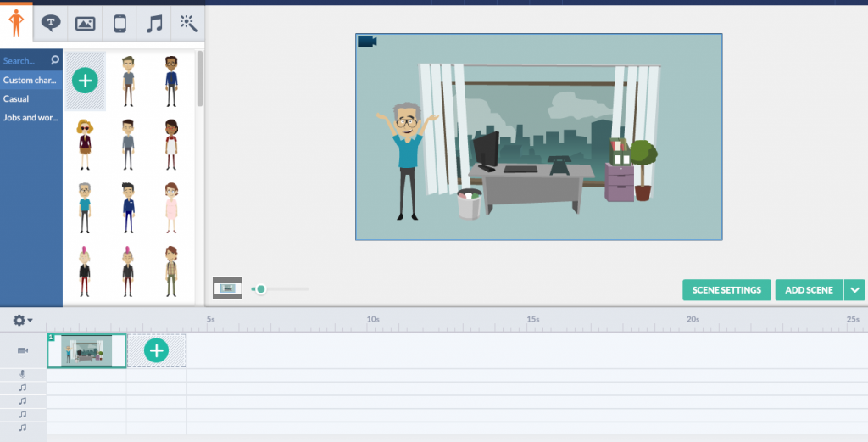This screenshot has width=868, height=442.
Task: Choose the dark-haired man in gray long-sleeve shirt
Action: [x=129, y=144]
